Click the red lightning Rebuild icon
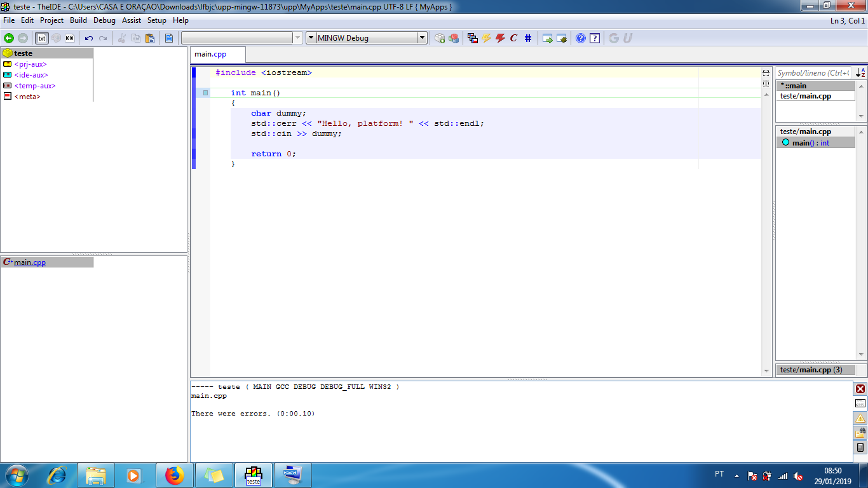Viewport: 868px width, 488px height. (x=500, y=38)
